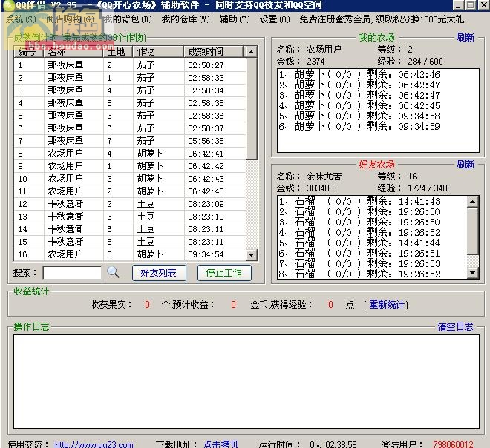
Task: Select row 8 胡萝卜 06:42:41
Action: tap(129, 154)
